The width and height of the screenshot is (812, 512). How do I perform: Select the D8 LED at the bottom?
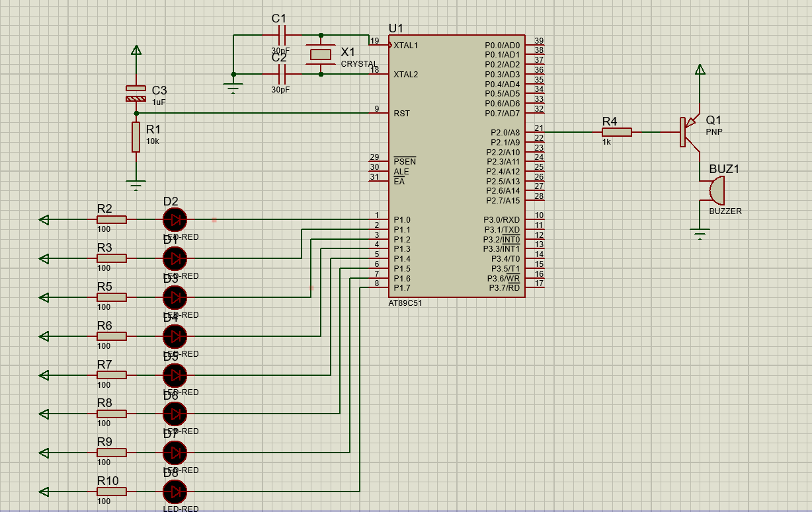175,492
